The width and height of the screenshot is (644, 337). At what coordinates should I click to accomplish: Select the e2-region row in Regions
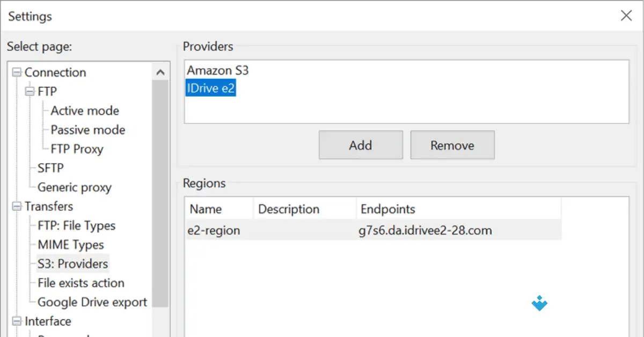215,231
